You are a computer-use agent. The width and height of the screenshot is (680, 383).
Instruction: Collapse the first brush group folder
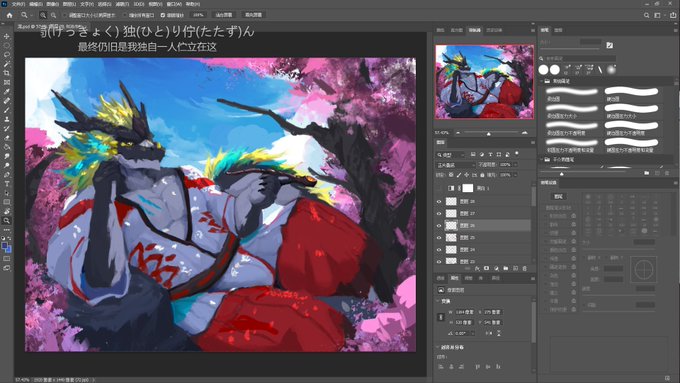[x=542, y=81]
